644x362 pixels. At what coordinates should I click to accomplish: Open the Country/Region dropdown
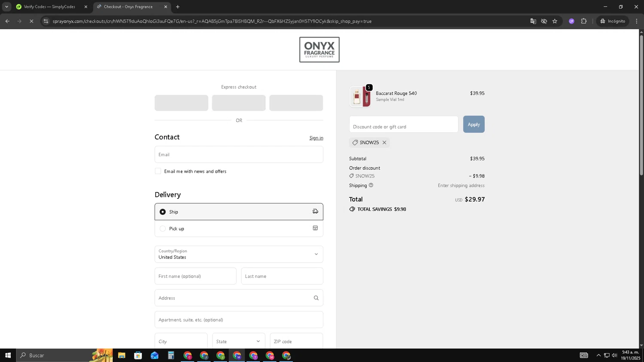[x=239, y=254]
